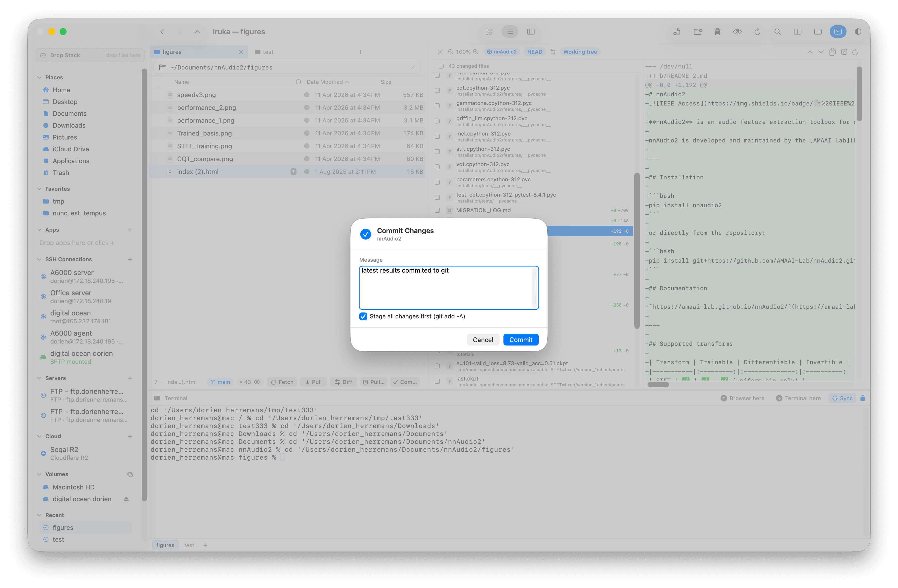
Task: Toggle hidden files eye icon in toolbar
Action: click(x=737, y=32)
